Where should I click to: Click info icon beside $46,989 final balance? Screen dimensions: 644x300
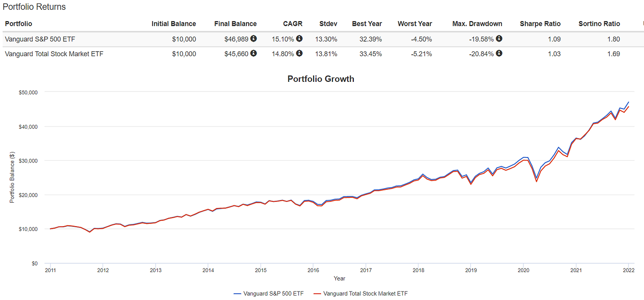[253, 39]
